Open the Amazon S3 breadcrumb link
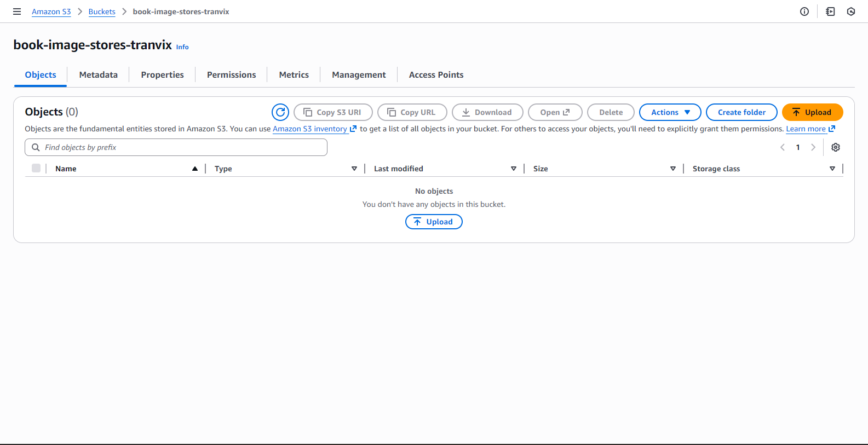 (x=51, y=11)
